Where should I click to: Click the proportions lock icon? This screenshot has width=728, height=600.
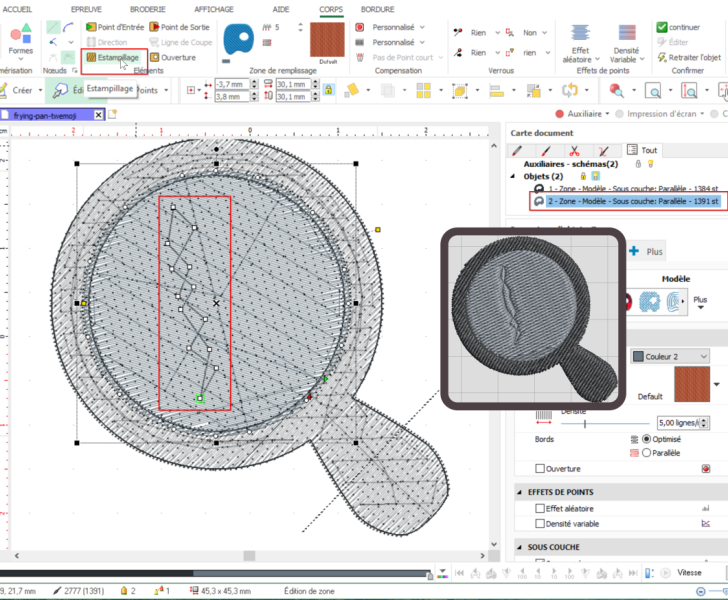pos(328,90)
